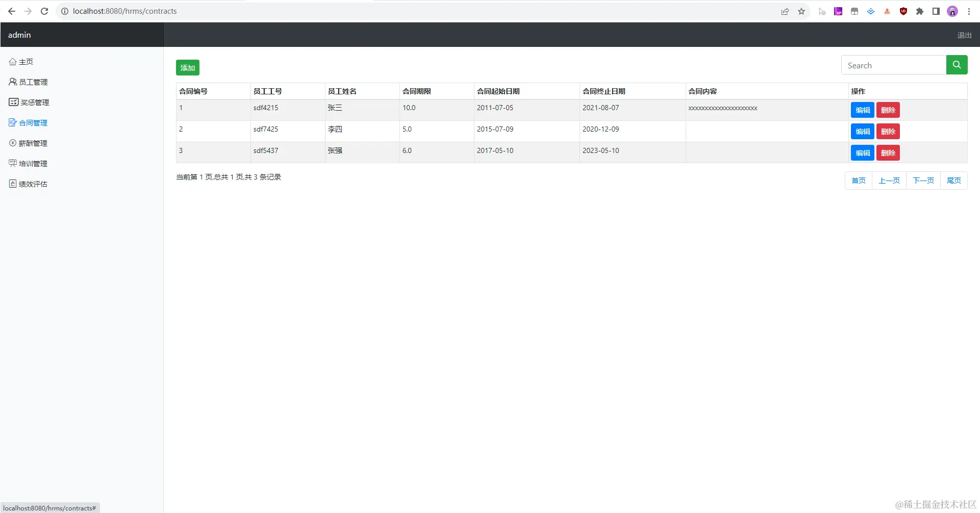The width and height of the screenshot is (980, 513).
Task: Open the browser side panel icon
Action: coord(936,11)
